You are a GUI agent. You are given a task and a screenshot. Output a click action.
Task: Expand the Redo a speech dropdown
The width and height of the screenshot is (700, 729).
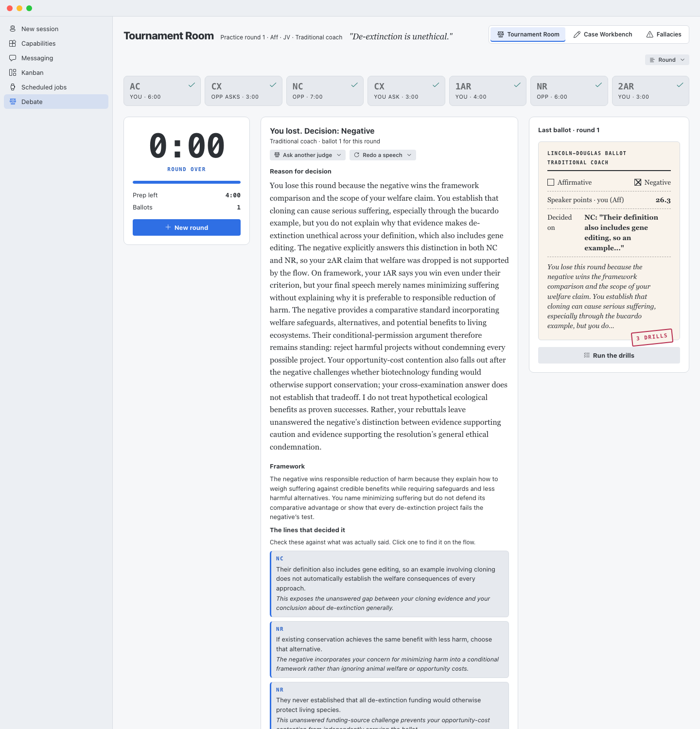tap(383, 155)
